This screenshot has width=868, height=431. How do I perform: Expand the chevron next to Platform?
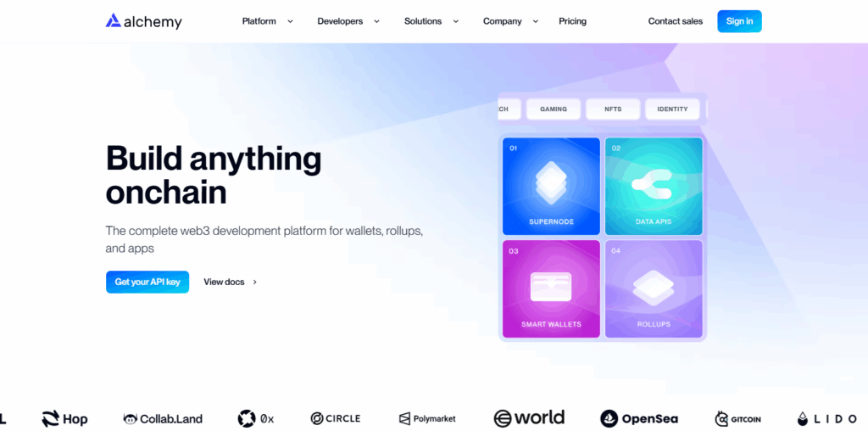click(x=290, y=21)
